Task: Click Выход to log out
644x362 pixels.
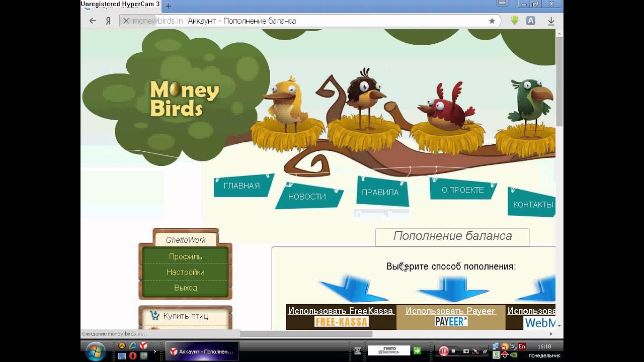Action: [x=185, y=288]
